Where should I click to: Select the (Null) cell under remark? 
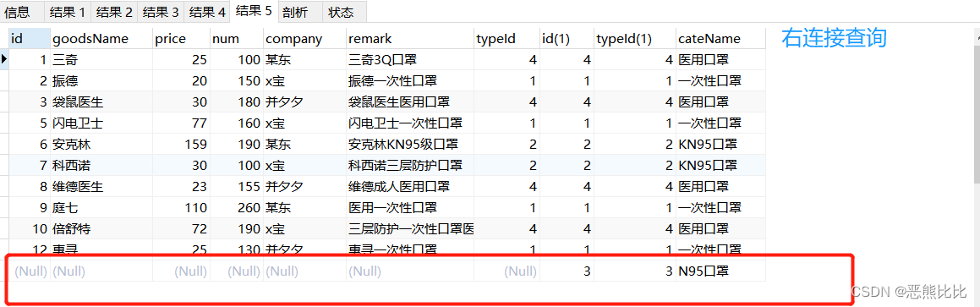click(x=410, y=271)
